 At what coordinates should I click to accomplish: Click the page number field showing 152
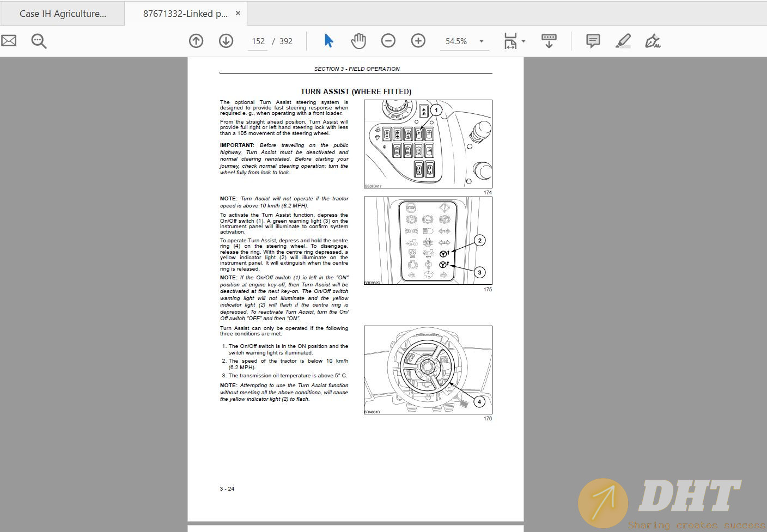[258, 41]
